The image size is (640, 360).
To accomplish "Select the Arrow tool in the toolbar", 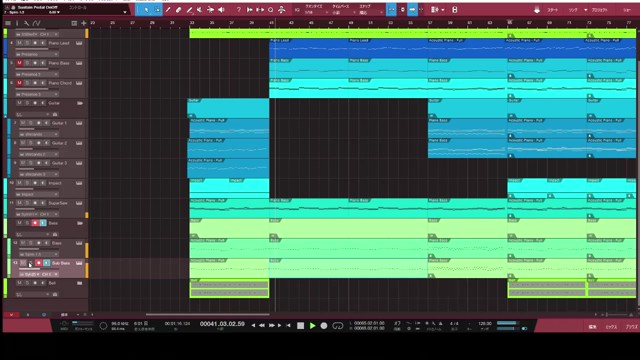I will (147, 10).
